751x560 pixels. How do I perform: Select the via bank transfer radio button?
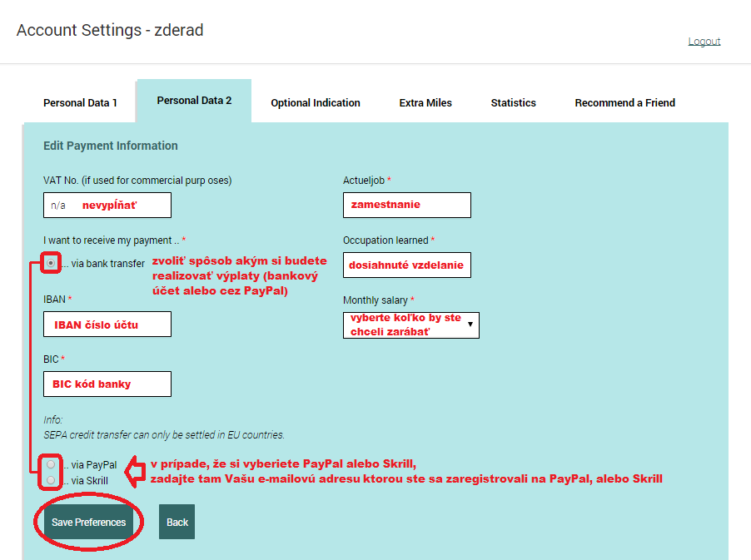click(x=52, y=263)
